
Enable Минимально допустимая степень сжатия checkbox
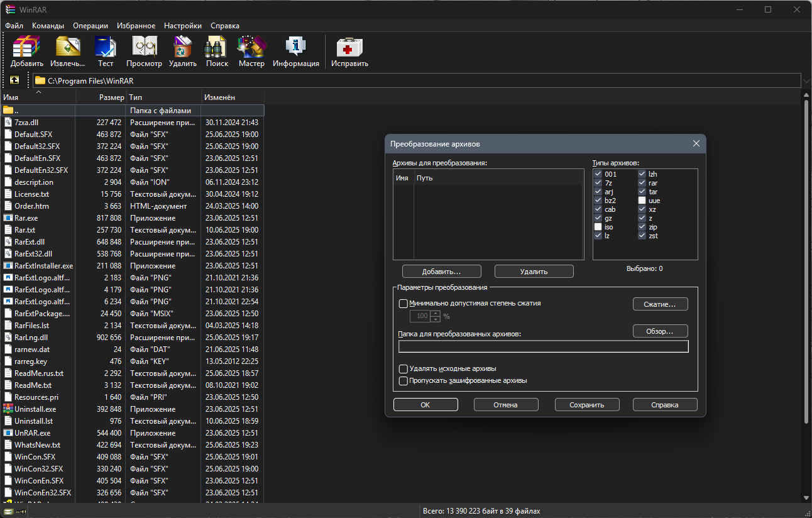[403, 303]
